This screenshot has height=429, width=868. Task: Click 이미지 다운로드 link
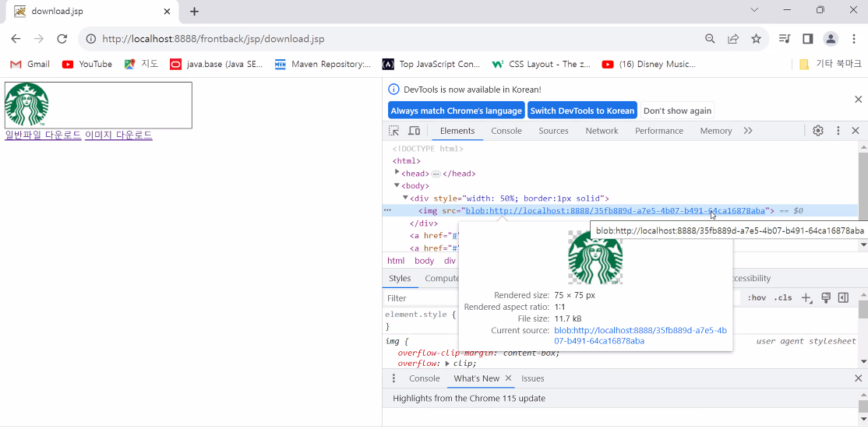click(x=118, y=135)
